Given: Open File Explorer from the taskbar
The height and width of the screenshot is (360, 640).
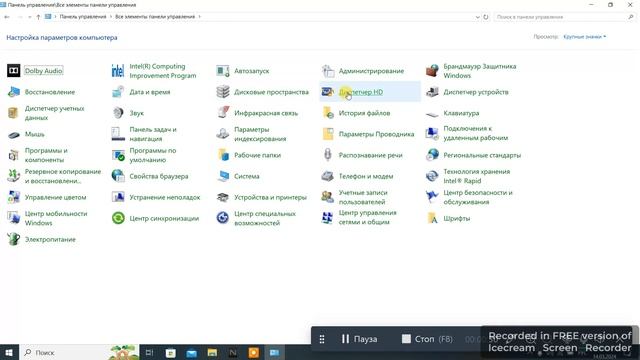Looking at the screenshot, I should (212, 353).
